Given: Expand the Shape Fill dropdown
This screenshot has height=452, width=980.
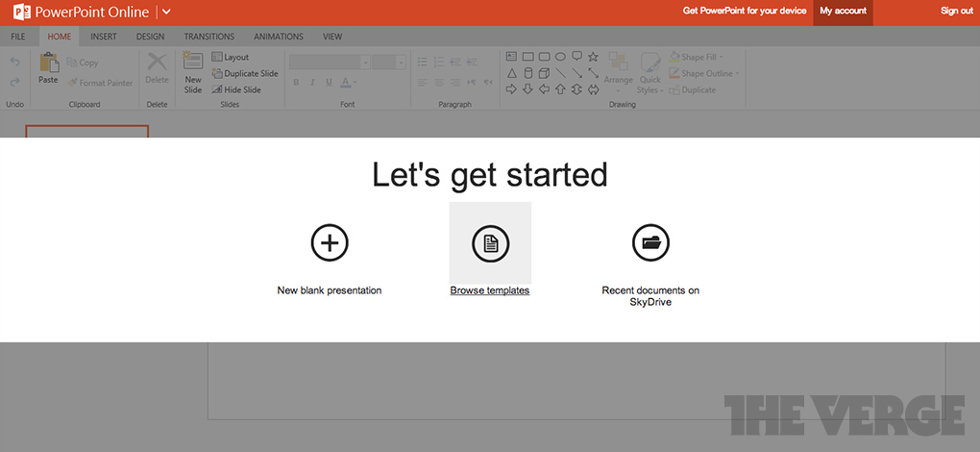Looking at the screenshot, I should click(x=723, y=57).
